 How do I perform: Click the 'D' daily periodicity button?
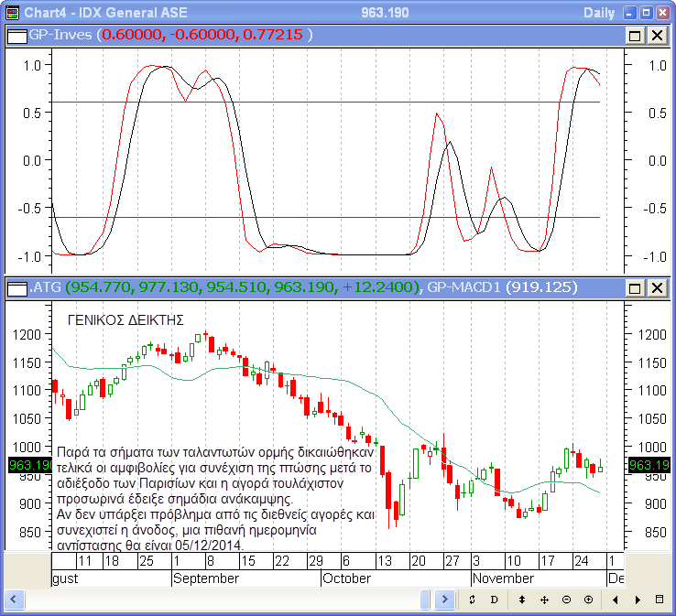tap(494, 600)
